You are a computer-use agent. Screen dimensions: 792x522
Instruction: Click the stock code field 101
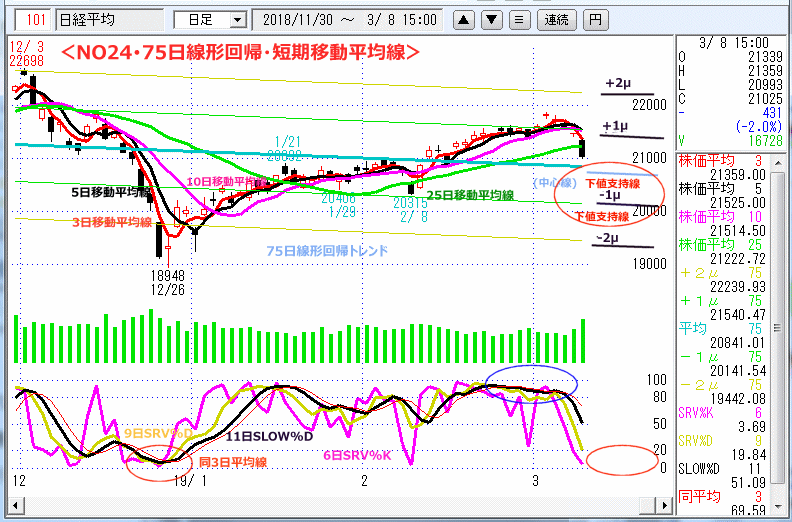33,19
